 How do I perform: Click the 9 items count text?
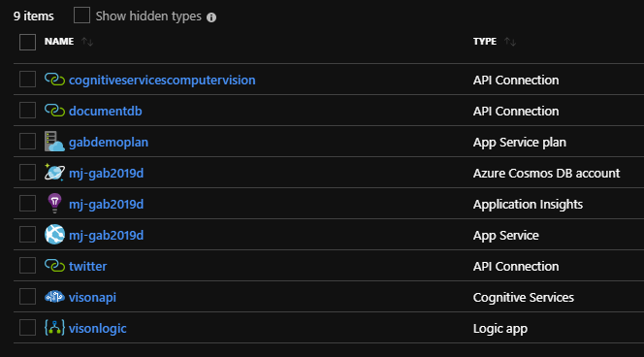click(34, 16)
